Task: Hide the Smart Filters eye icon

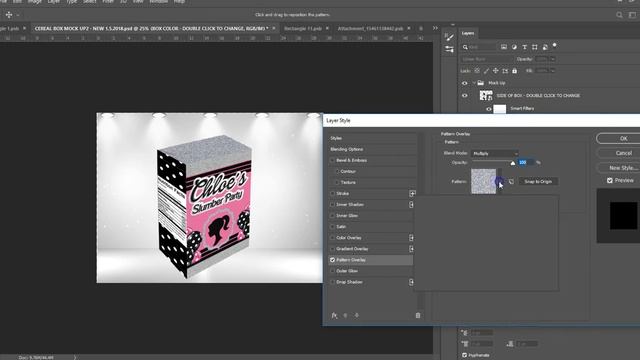Action: coord(489,109)
